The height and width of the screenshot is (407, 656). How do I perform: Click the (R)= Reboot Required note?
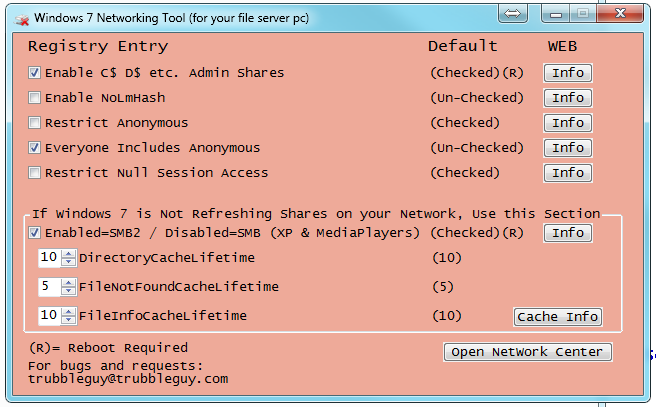pyautogui.click(x=108, y=348)
